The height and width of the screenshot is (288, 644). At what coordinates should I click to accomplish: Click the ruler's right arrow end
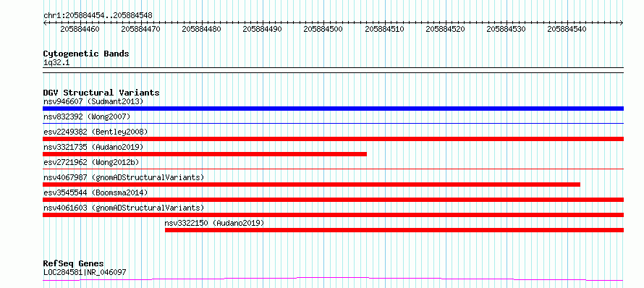(622, 23)
